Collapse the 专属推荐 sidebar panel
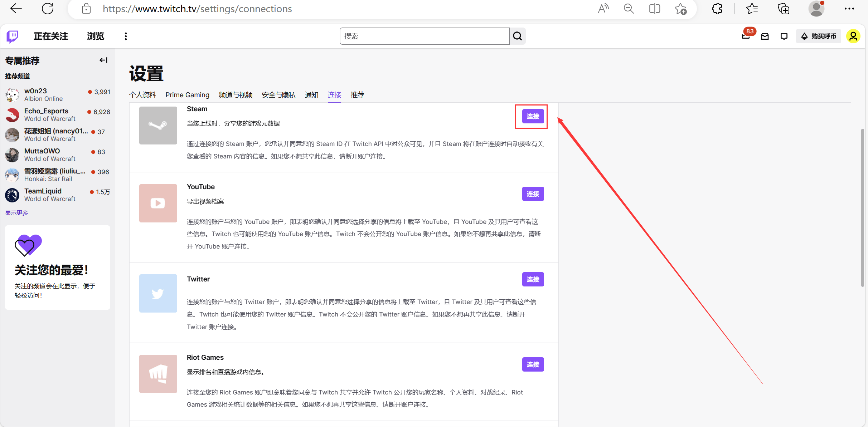This screenshot has width=868, height=427. click(x=103, y=60)
